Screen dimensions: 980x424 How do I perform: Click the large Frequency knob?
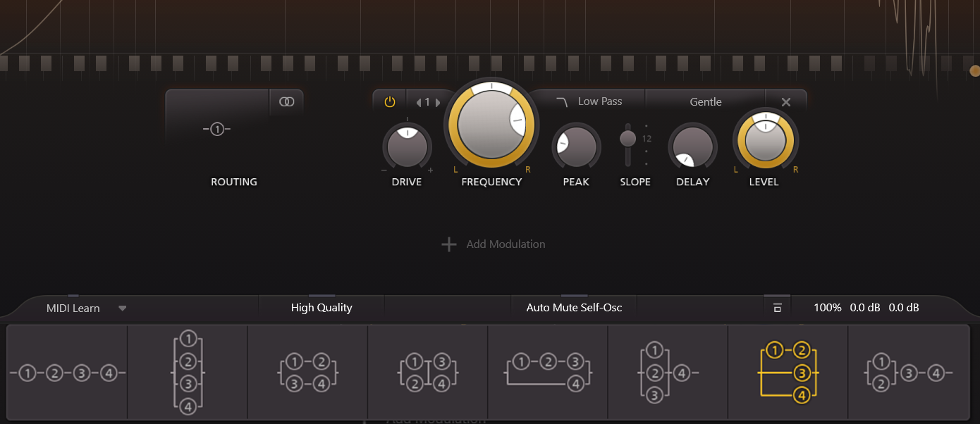click(x=491, y=124)
